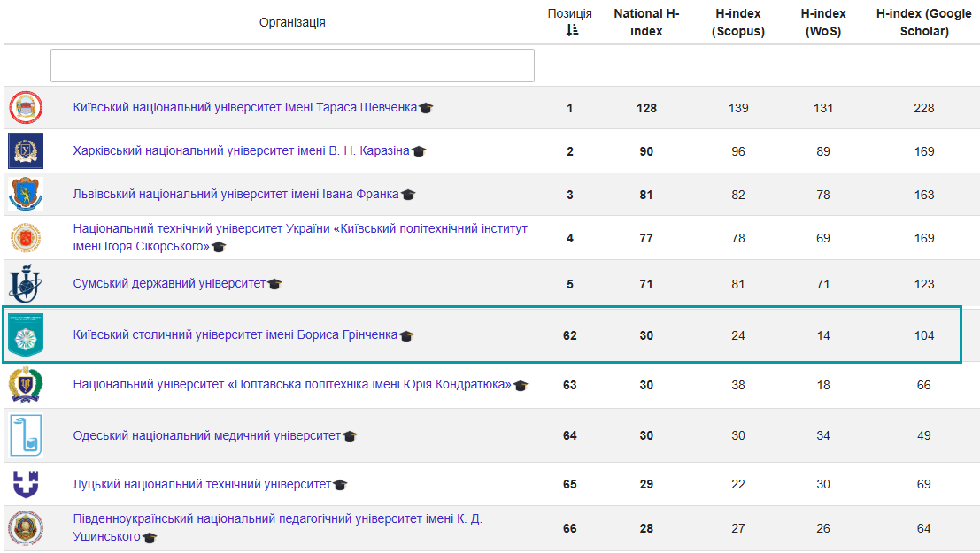The width and height of the screenshot is (980, 553).
Task: Click graduation cap icon beside Сумський державний університет
Action: (275, 284)
